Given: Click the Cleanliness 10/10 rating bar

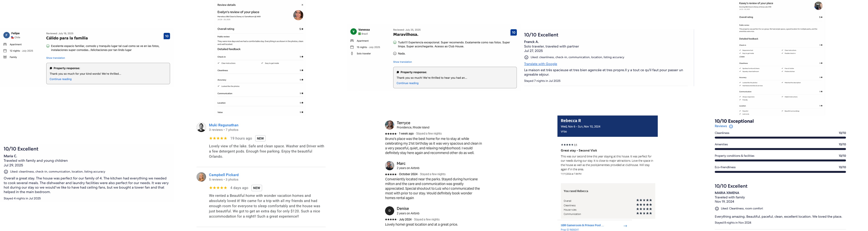Looking at the screenshot, I should [780, 137].
